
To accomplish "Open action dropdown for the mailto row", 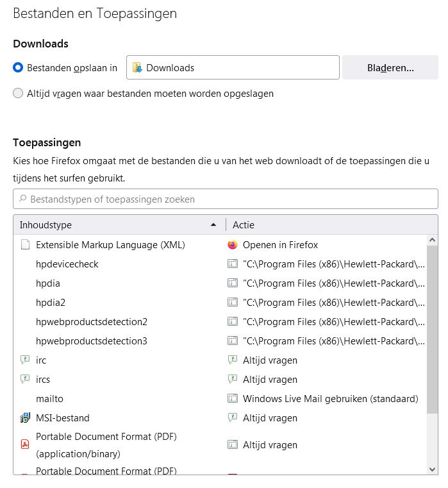I will click(327, 399).
